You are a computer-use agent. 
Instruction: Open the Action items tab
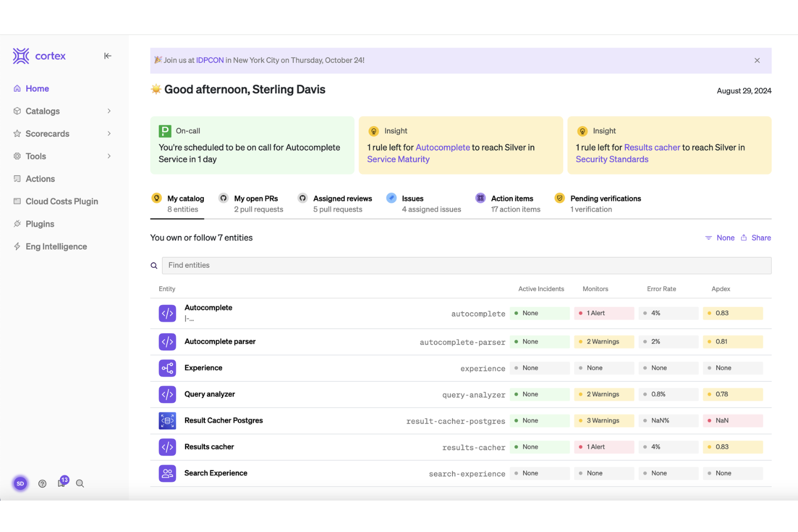[508, 204]
